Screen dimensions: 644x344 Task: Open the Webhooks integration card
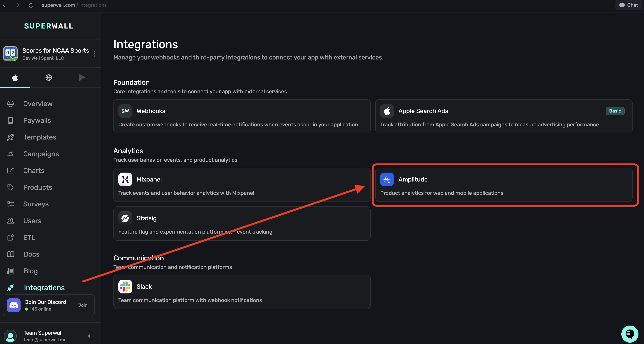(241, 116)
